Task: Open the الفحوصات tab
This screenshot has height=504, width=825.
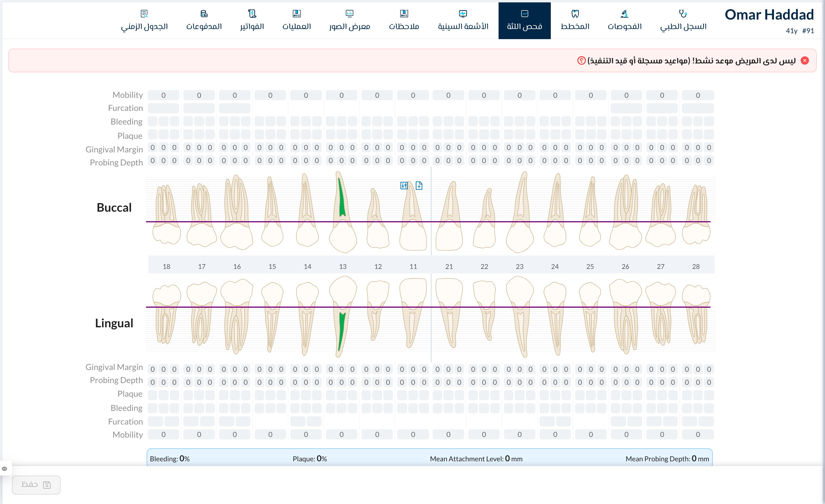Action: 624,21
